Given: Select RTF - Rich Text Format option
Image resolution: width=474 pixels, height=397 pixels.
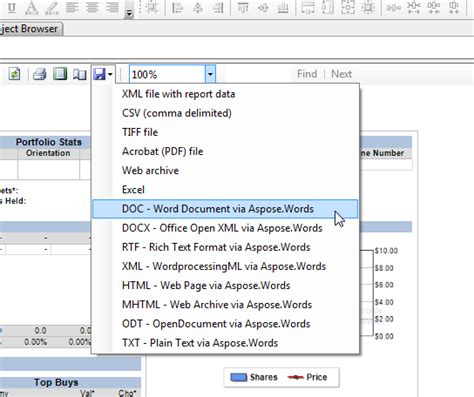Looking at the screenshot, I should coord(225,247).
